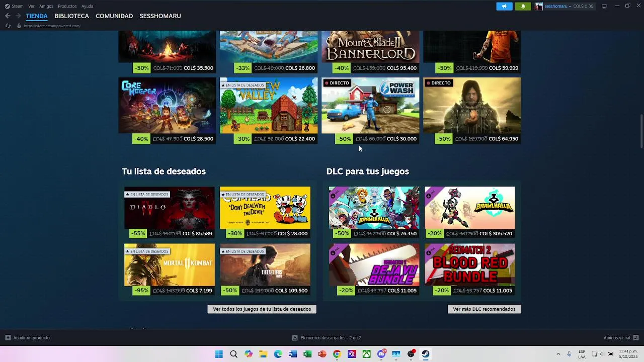Switch to the COMUNIDAD tab
644x362 pixels.
click(114, 16)
